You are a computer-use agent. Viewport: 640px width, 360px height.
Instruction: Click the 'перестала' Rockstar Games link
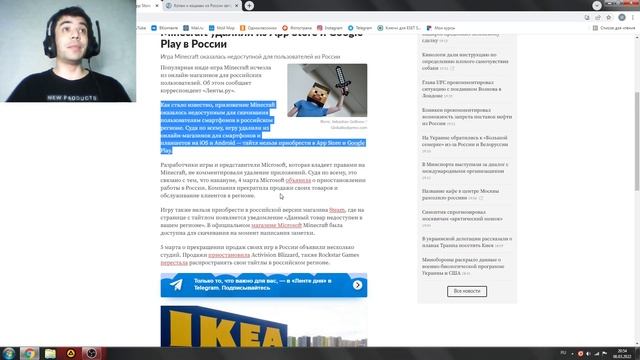tap(174, 262)
